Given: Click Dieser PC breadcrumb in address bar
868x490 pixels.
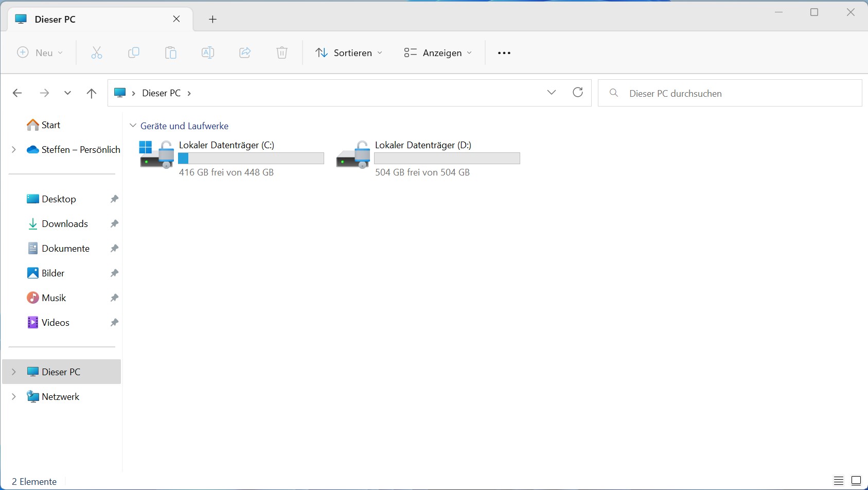Looking at the screenshot, I should 161,93.
